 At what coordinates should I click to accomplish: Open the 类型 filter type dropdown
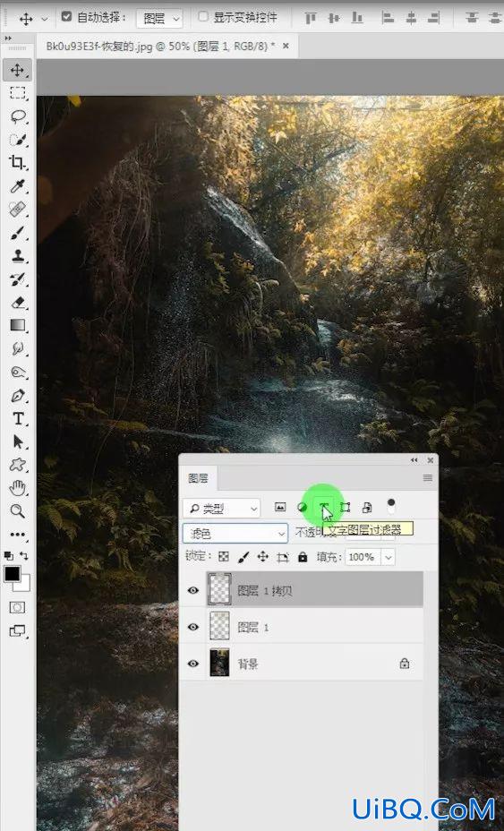coord(221,509)
